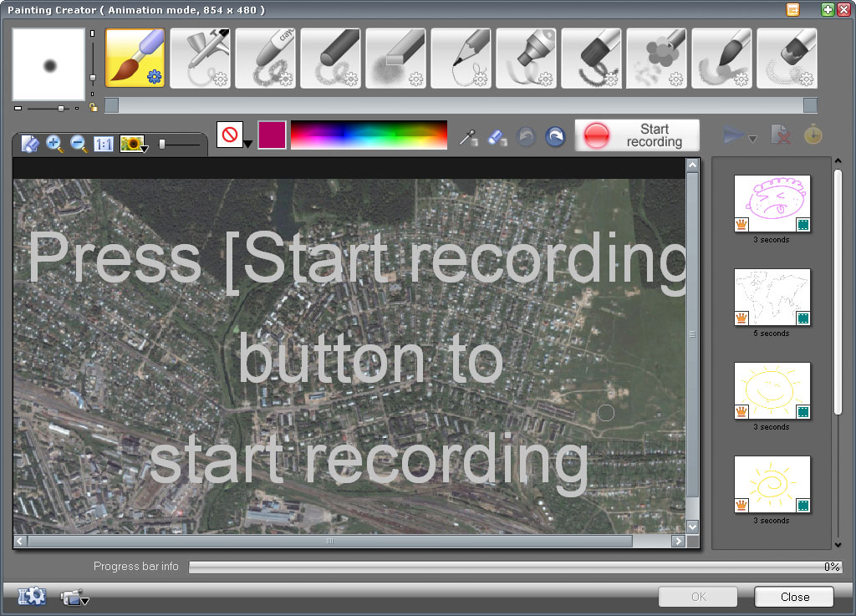Click the crown icon on the face template
Viewport: 856px width, 616px height.
(x=741, y=224)
